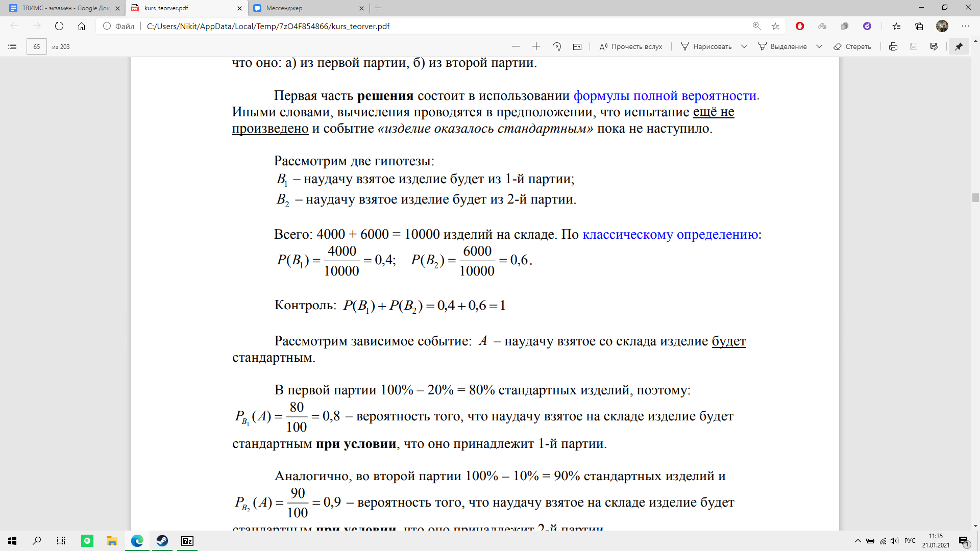980x551 pixels.
Task: Activate the Highlight tool (Выделение)
Action: click(782, 46)
